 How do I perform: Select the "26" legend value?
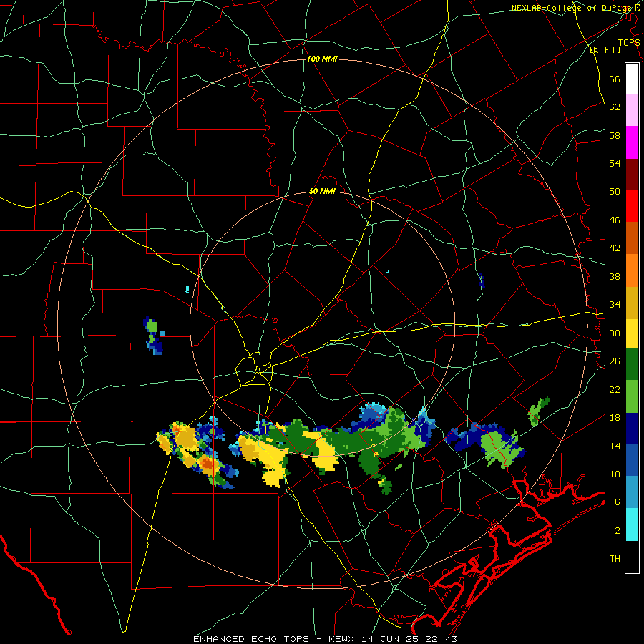(x=615, y=361)
